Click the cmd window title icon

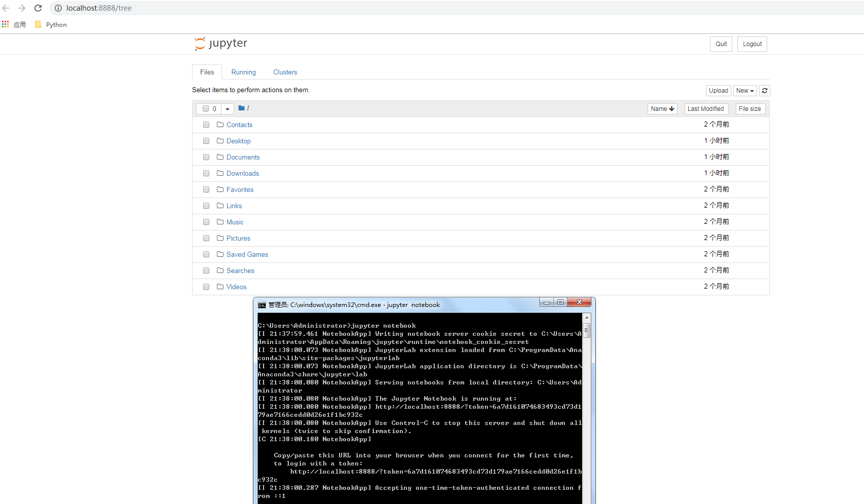coord(262,305)
